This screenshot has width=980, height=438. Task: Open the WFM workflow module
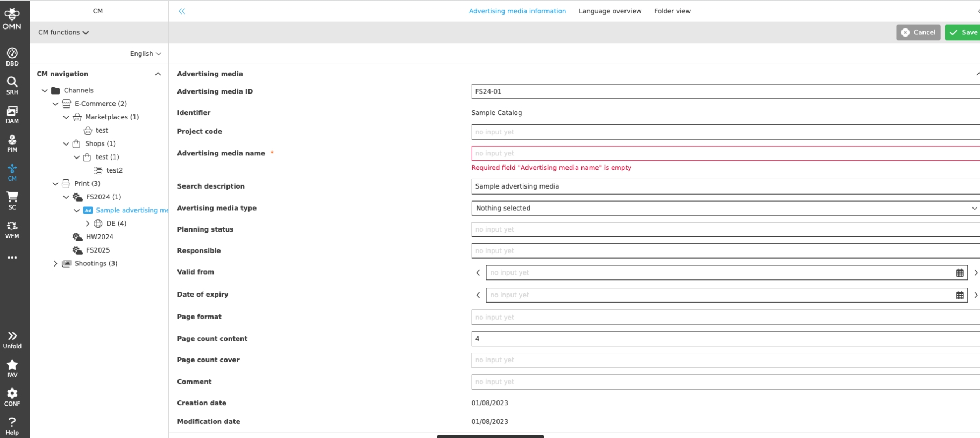(x=12, y=229)
